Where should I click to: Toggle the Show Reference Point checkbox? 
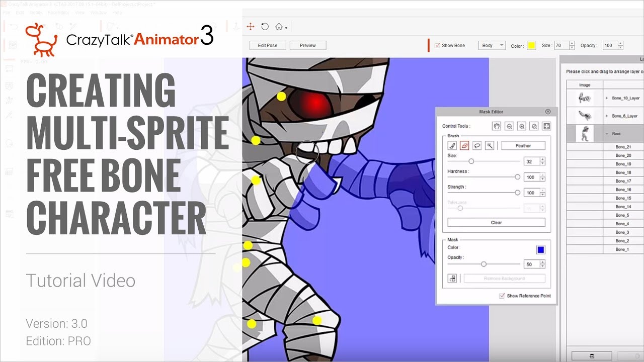[x=502, y=296]
